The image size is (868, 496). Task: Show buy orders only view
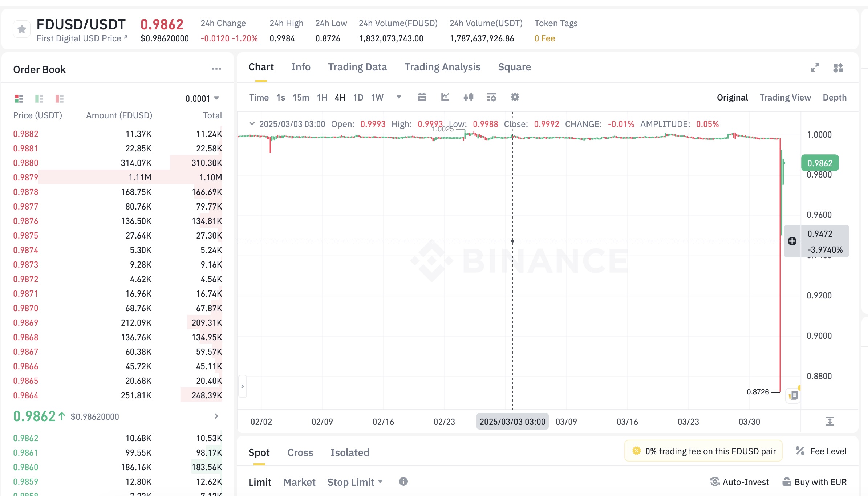[39, 98]
